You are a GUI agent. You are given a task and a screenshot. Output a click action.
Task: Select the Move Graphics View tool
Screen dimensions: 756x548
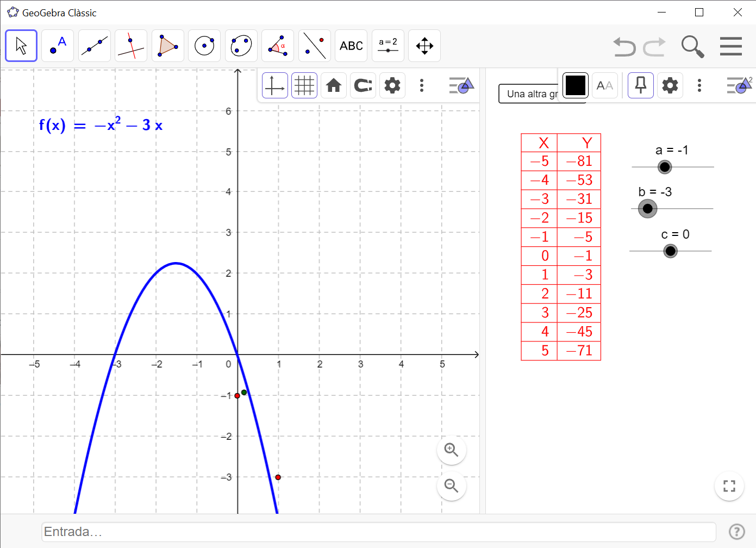pos(424,46)
